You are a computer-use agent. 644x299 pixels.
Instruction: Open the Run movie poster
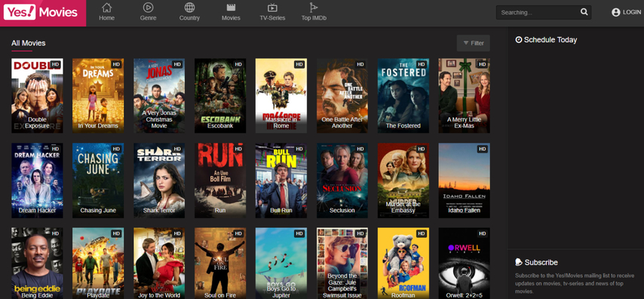click(220, 180)
